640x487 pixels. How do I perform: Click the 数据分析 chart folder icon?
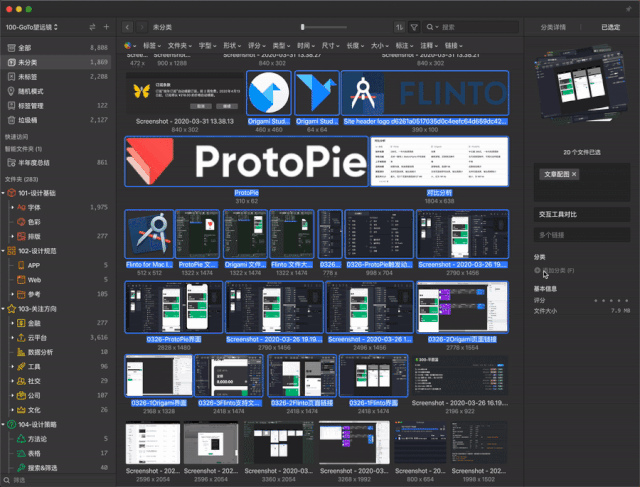tap(21, 352)
